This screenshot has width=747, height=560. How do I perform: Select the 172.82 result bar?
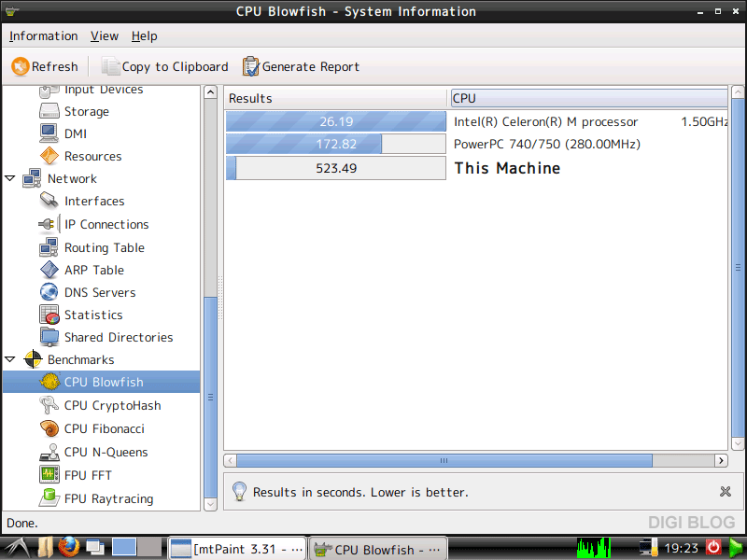coord(336,144)
